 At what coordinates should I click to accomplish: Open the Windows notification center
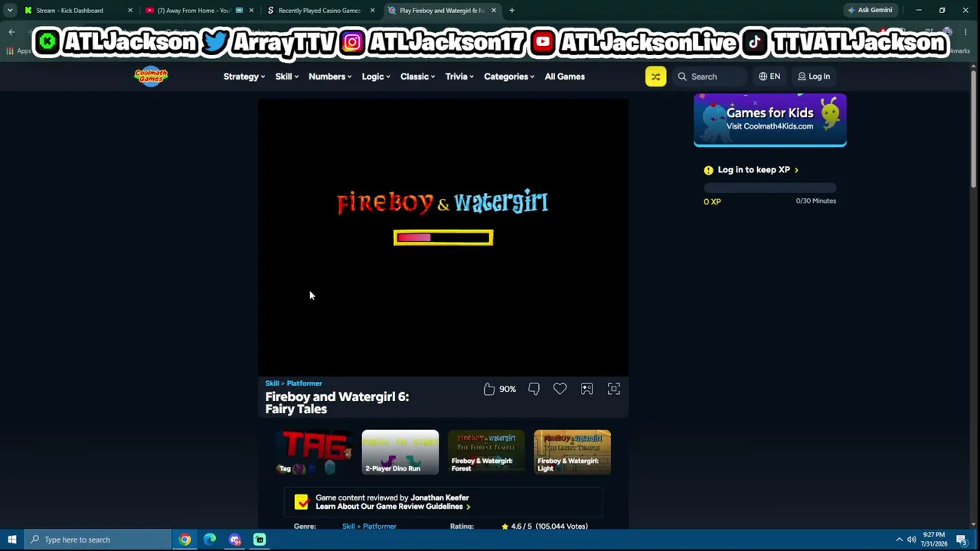(x=962, y=540)
